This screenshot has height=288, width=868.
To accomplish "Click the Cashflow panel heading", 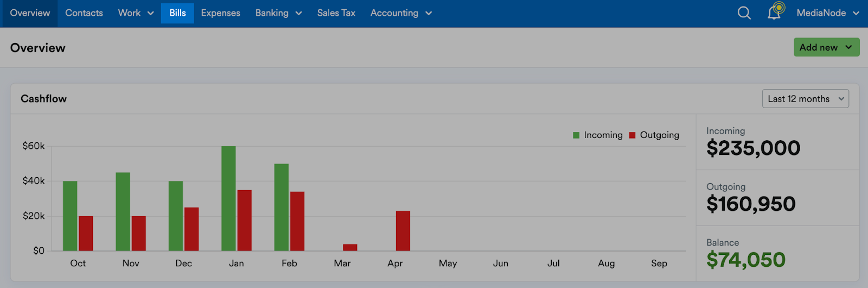I will 43,99.
